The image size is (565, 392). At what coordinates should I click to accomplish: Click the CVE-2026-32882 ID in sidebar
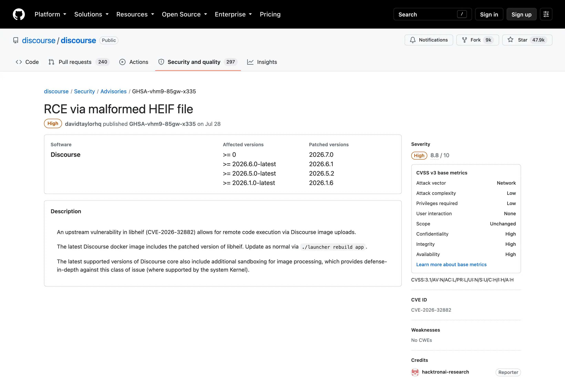point(431,310)
